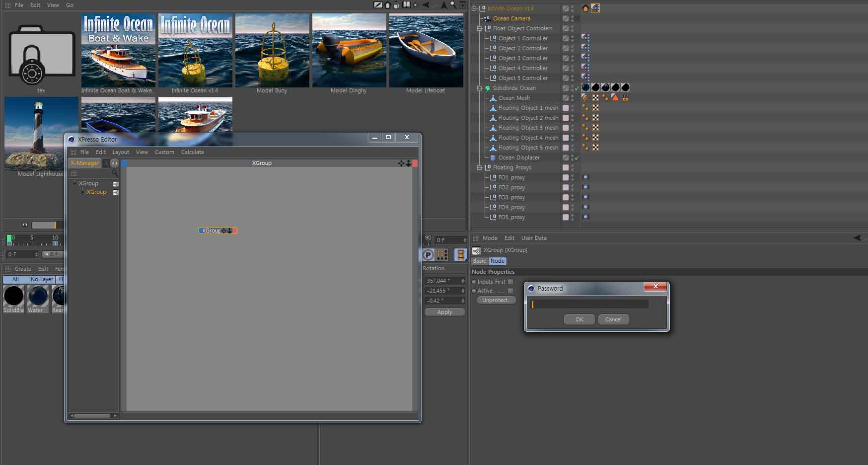Collapse the Floating Proxys group
The width and height of the screenshot is (868, 465).
[x=480, y=167]
